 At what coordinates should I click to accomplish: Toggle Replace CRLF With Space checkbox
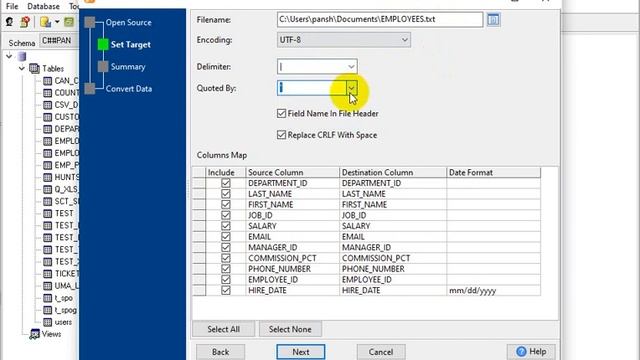281,135
